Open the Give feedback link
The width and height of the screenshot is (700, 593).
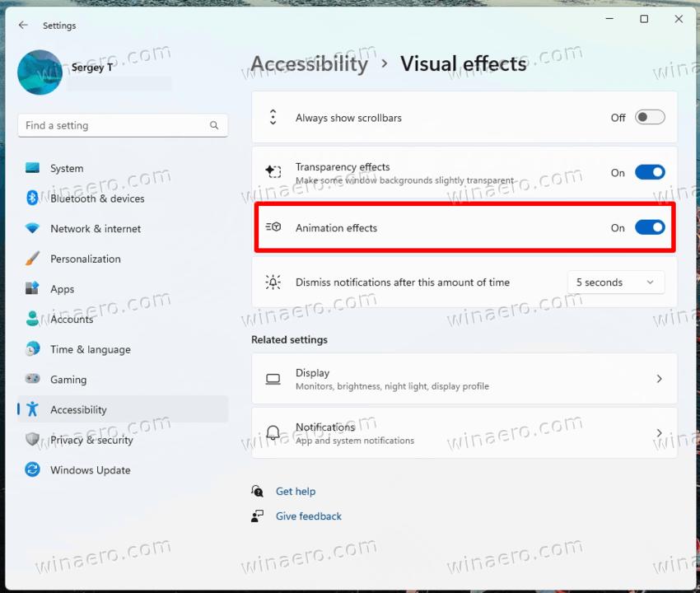(x=309, y=516)
